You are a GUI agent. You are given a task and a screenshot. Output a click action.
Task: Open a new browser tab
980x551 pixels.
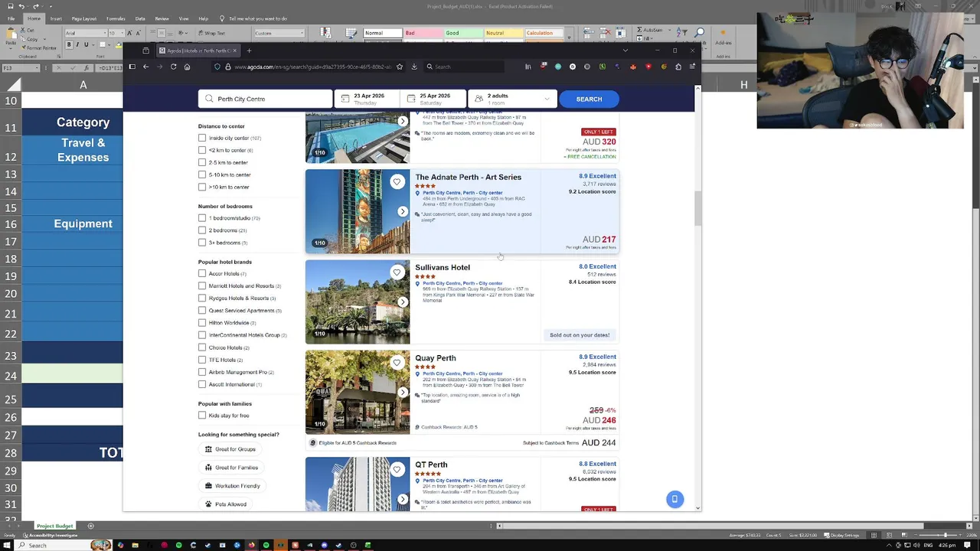coord(249,51)
